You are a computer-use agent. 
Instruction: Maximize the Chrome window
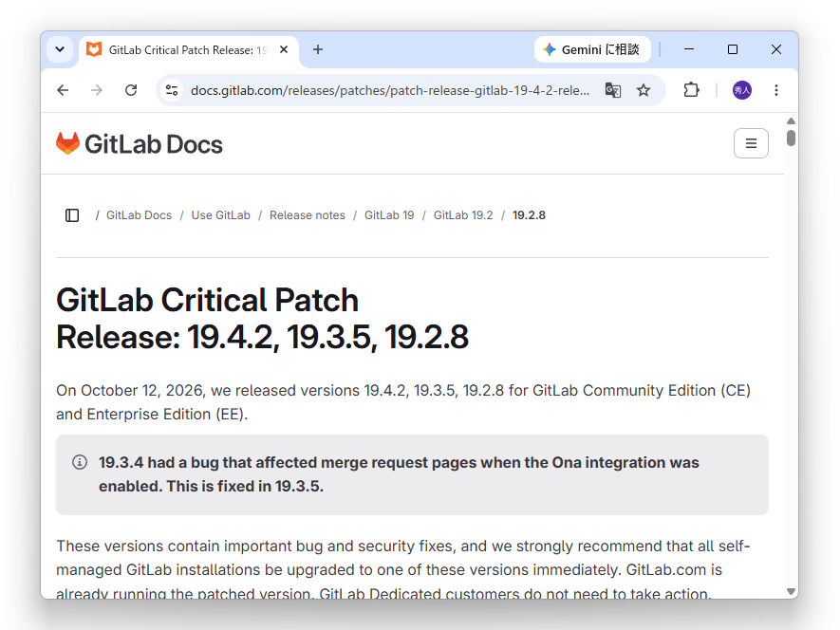[x=733, y=49]
